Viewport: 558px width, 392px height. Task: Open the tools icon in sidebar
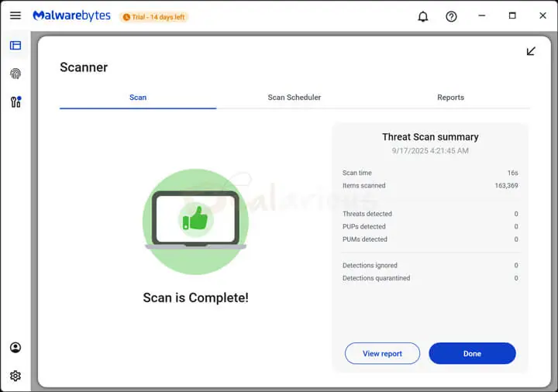[x=15, y=101]
